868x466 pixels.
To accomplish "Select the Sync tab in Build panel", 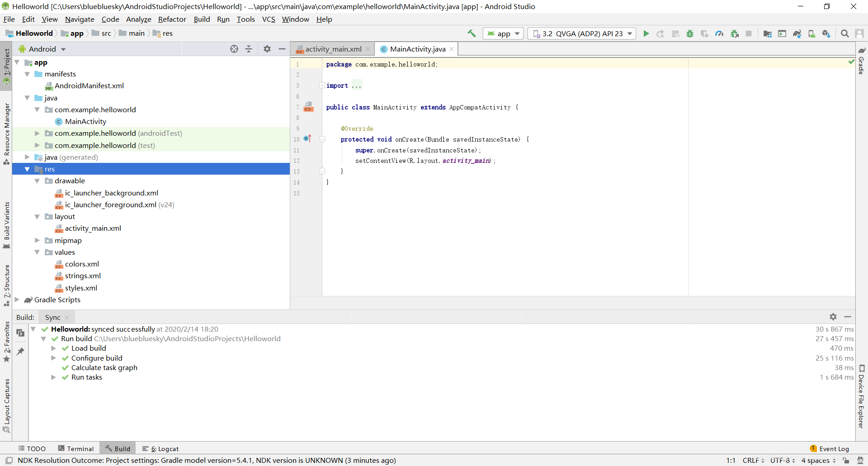I will pos(57,317).
